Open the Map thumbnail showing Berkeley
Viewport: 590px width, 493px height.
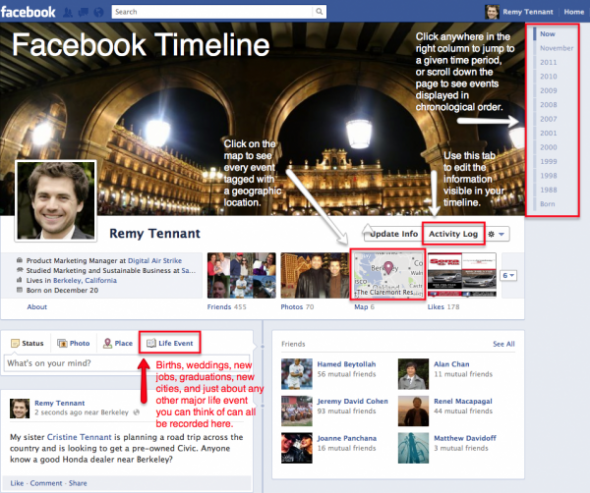click(x=388, y=275)
